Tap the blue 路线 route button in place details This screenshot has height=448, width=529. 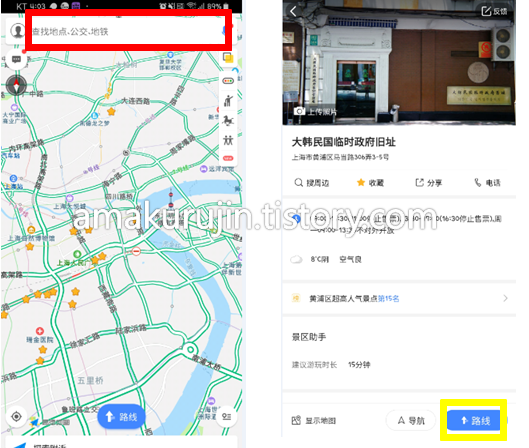pyautogui.click(x=474, y=420)
